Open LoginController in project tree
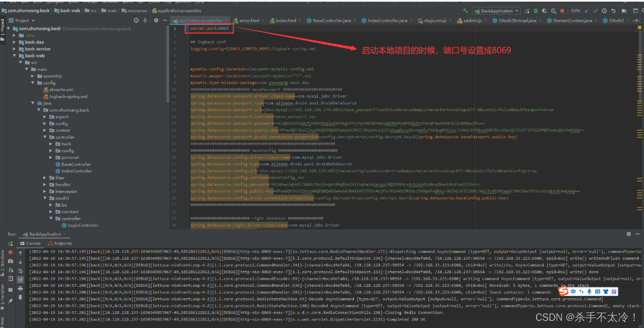The height and width of the screenshot is (328, 644). click(x=80, y=226)
